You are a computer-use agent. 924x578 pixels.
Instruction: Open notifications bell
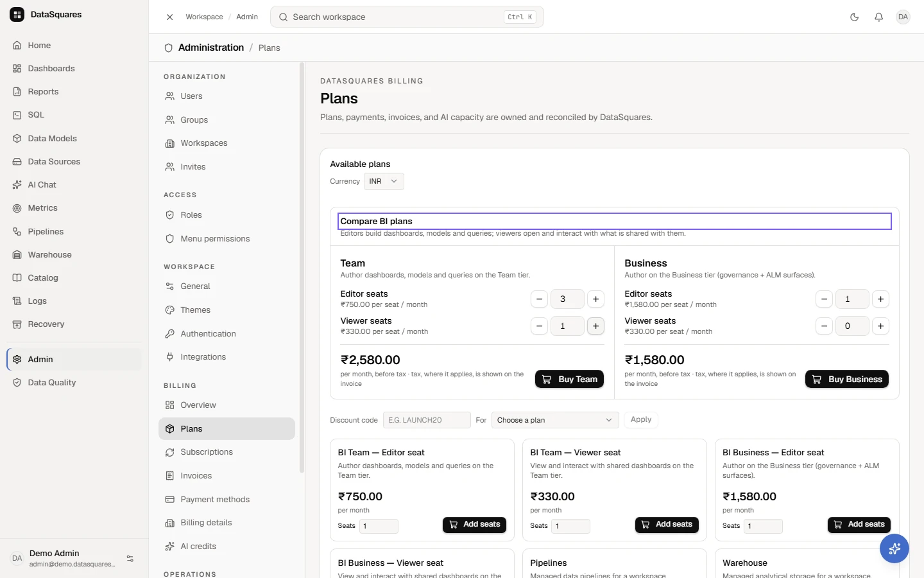(878, 17)
